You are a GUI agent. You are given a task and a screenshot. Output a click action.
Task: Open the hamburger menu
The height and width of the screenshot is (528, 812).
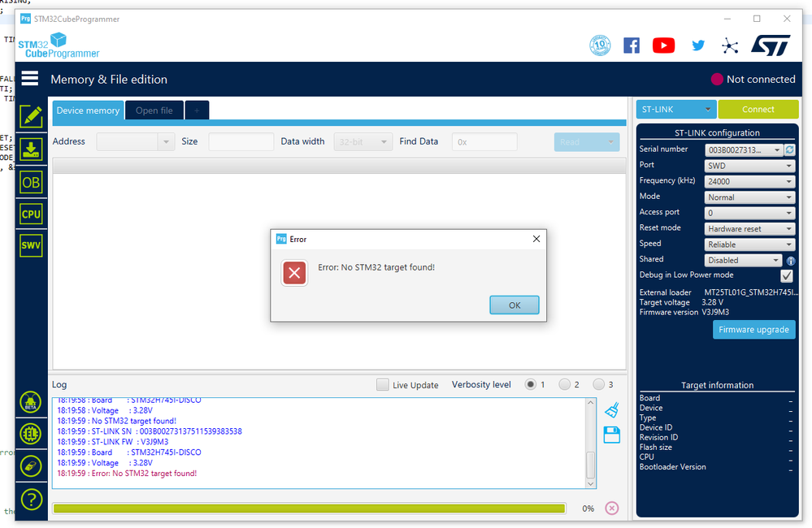tap(29, 78)
